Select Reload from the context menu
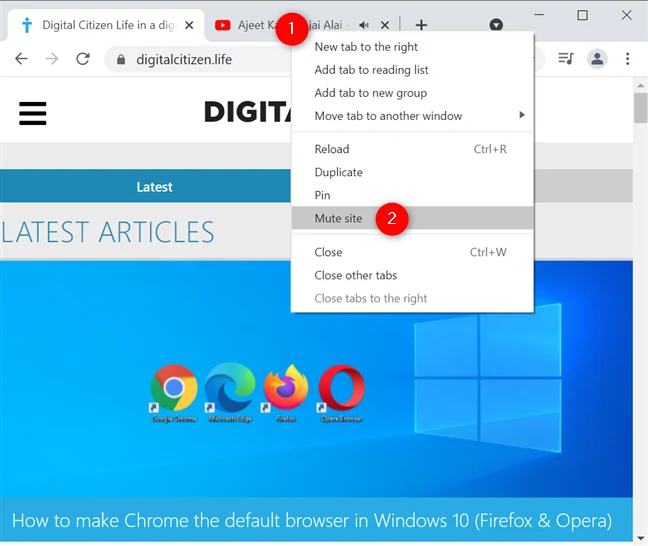Screen dimensions: 648x546 point(412,149)
